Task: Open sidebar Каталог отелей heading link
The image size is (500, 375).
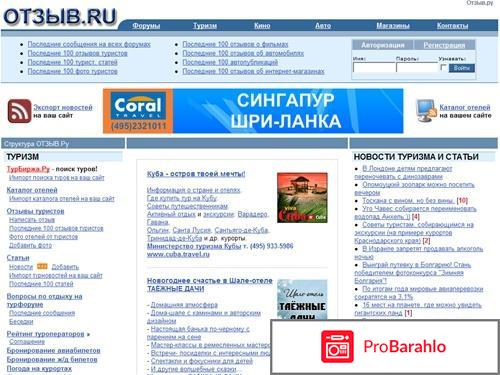Action: click(32, 190)
